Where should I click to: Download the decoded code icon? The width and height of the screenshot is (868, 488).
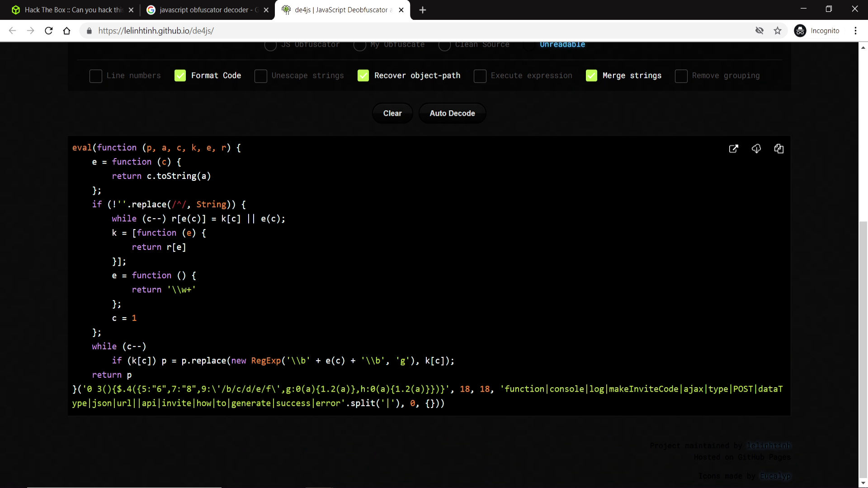tap(756, 149)
